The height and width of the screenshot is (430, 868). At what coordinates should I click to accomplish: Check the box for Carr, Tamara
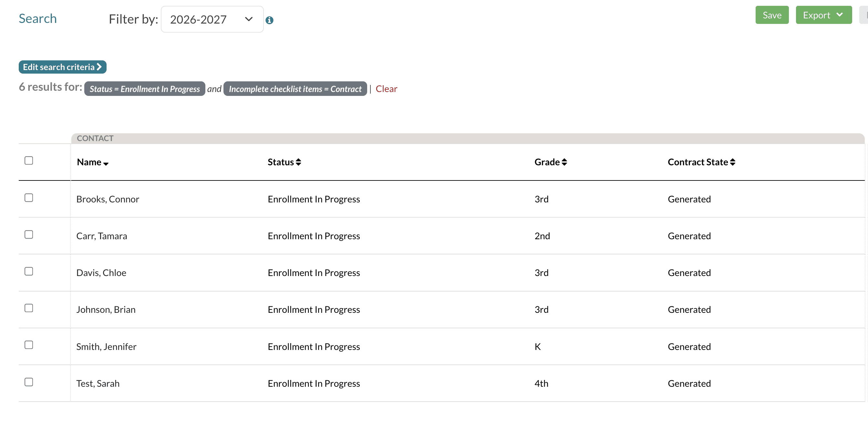click(29, 234)
